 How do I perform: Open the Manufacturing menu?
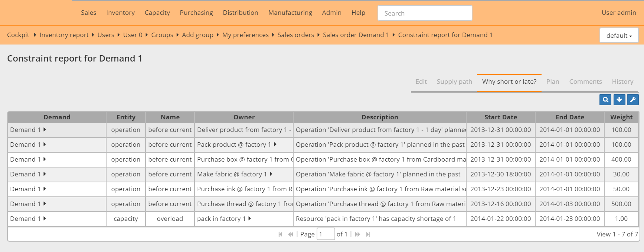pos(290,13)
